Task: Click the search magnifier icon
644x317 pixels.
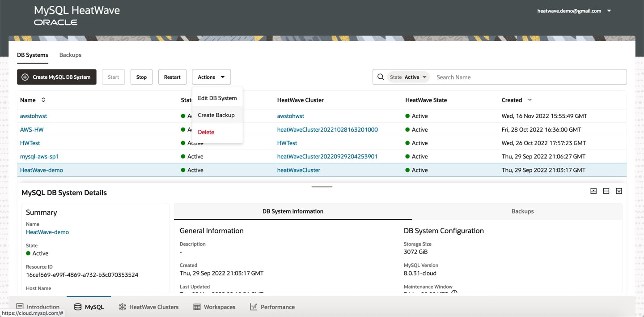Action: (381, 77)
